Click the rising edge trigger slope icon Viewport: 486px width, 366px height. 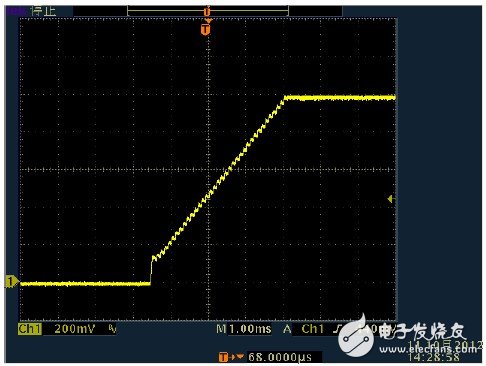(x=337, y=329)
